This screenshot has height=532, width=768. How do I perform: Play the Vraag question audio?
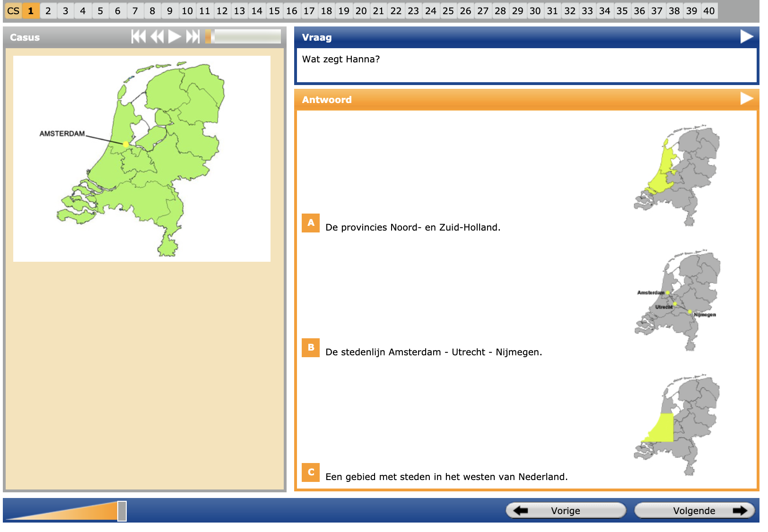point(746,37)
